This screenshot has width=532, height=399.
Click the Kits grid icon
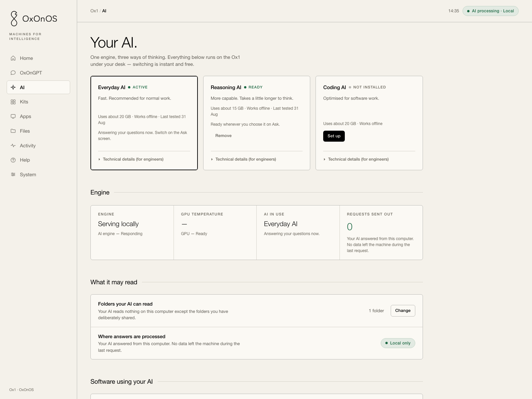coord(13,102)
